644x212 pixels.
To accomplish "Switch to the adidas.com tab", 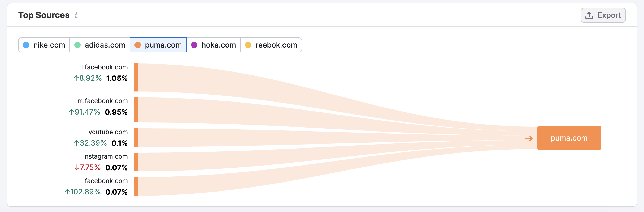I will [x=100, y=45].
